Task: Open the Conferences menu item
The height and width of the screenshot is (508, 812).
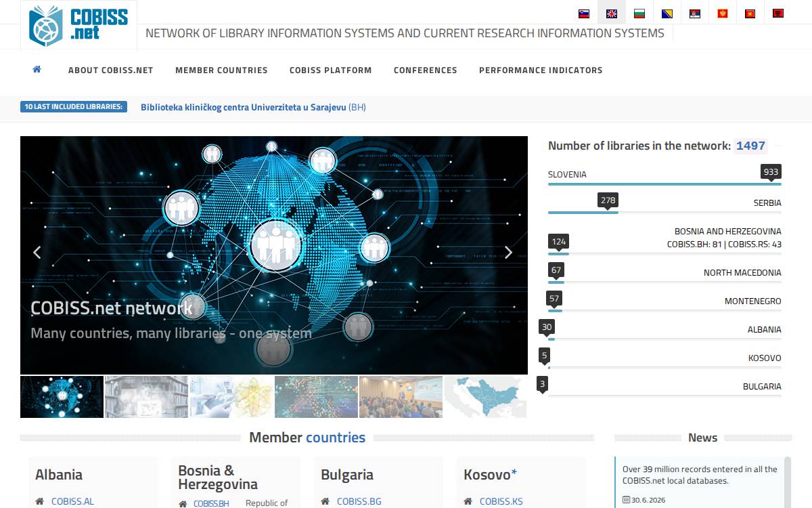Action: pyautogui.click(x=426, y=70)
